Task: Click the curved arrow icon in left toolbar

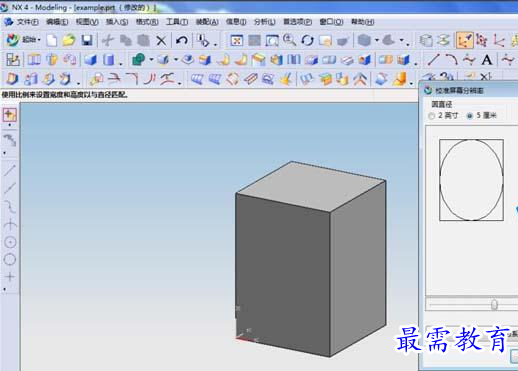Action: coord(10,140)
